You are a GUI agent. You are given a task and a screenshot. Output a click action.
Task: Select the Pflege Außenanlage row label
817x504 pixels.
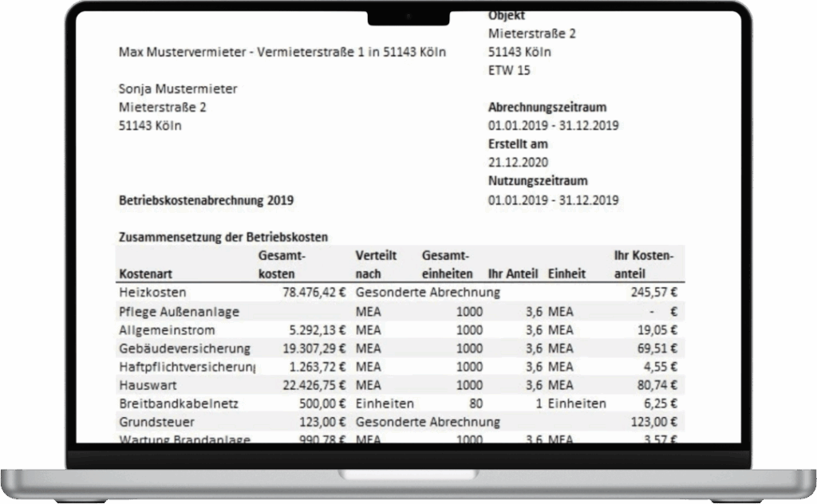point(179,311)
